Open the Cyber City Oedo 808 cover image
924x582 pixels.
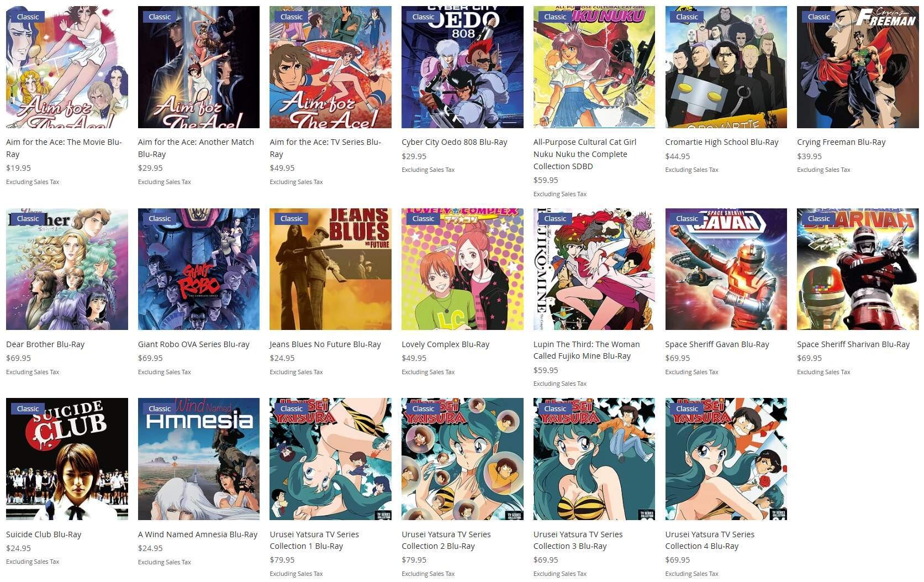point(462,67)
